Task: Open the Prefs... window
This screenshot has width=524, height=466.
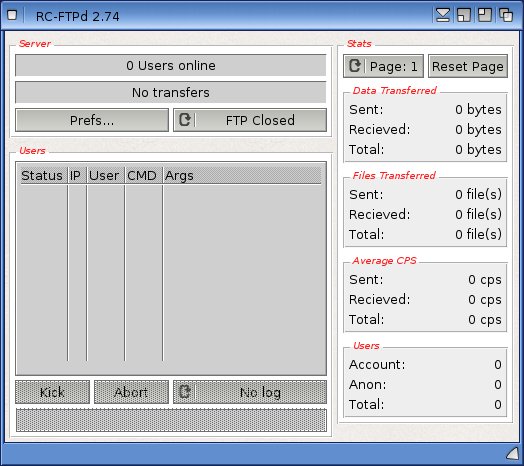Action: 92,120
